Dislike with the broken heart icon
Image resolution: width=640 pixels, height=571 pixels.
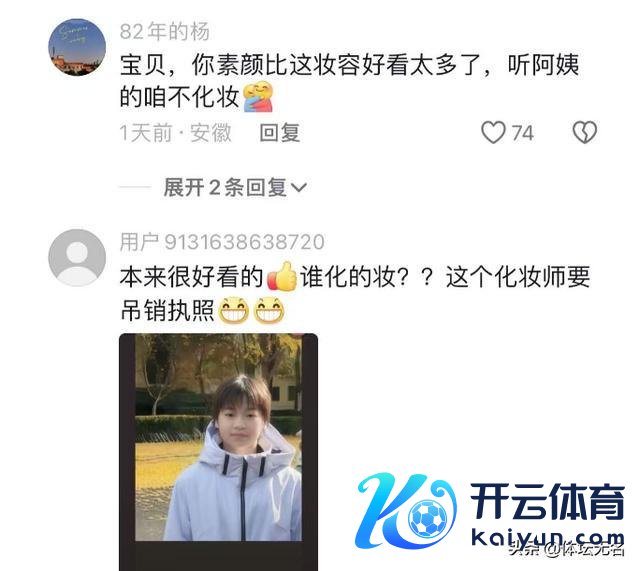coord(584,132)
